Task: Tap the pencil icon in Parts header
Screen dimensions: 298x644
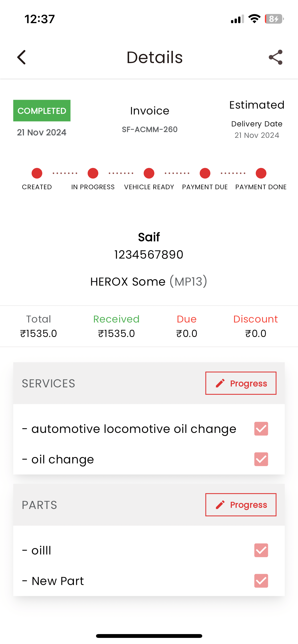Action: click(x=220, y=505)
